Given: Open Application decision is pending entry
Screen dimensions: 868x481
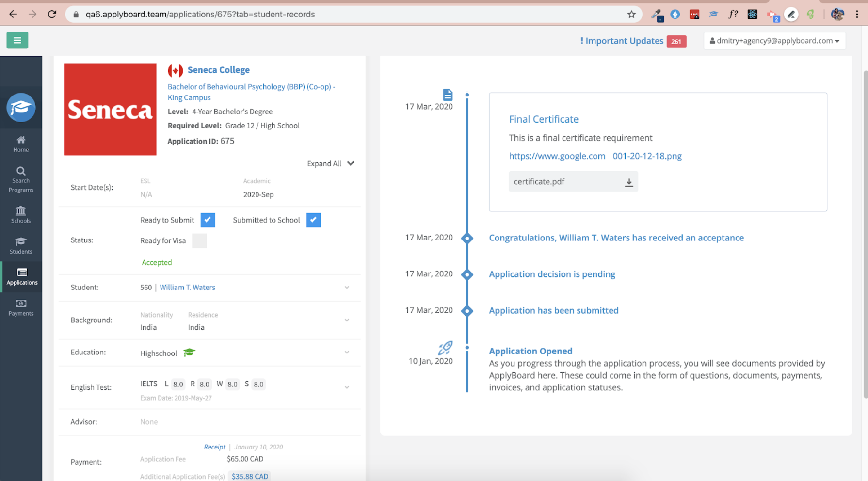Looking at the screenshot, I should tap(552, 274).
